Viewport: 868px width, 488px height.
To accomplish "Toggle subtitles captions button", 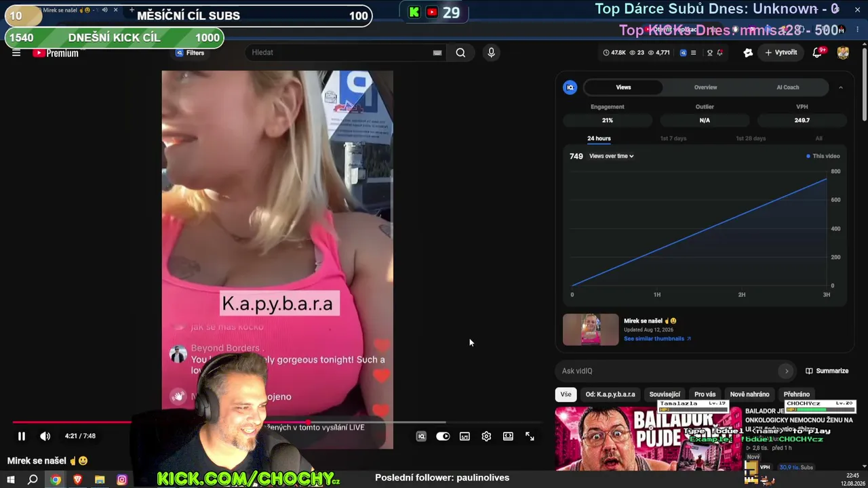I will click(465, 436).
